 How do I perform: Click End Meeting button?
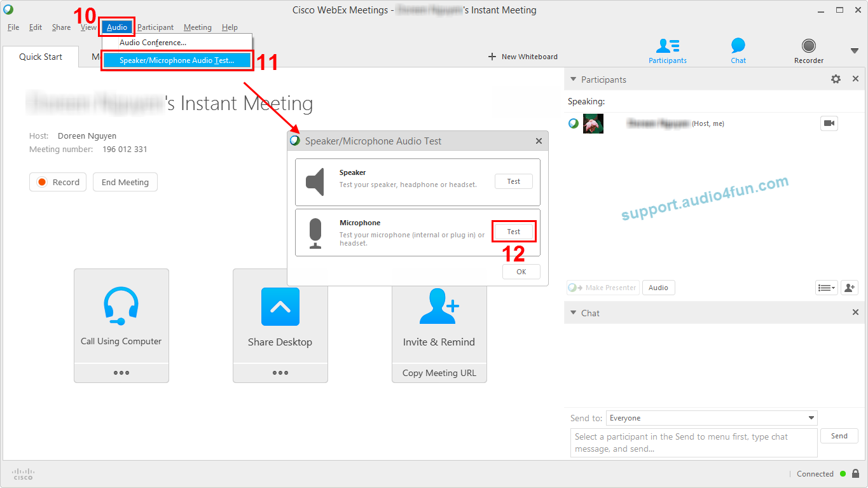tap(125, 182)
